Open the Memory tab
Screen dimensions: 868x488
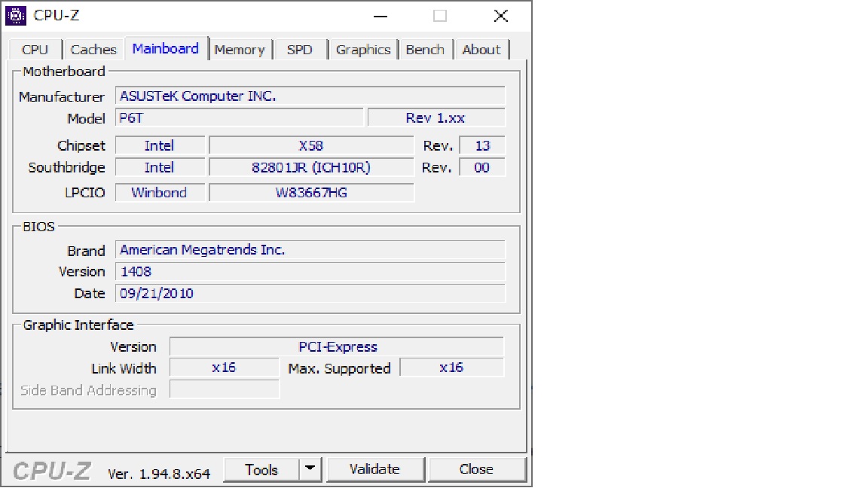[x=240, y=50]
